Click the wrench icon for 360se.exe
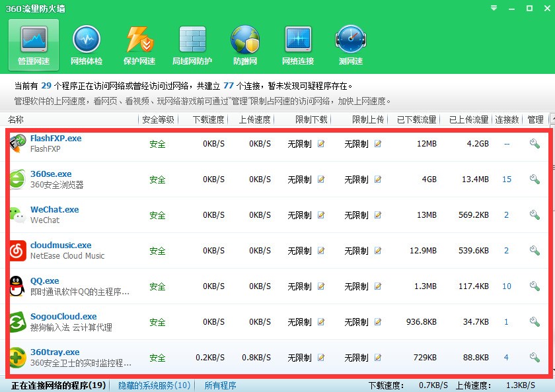 point(535,180)
